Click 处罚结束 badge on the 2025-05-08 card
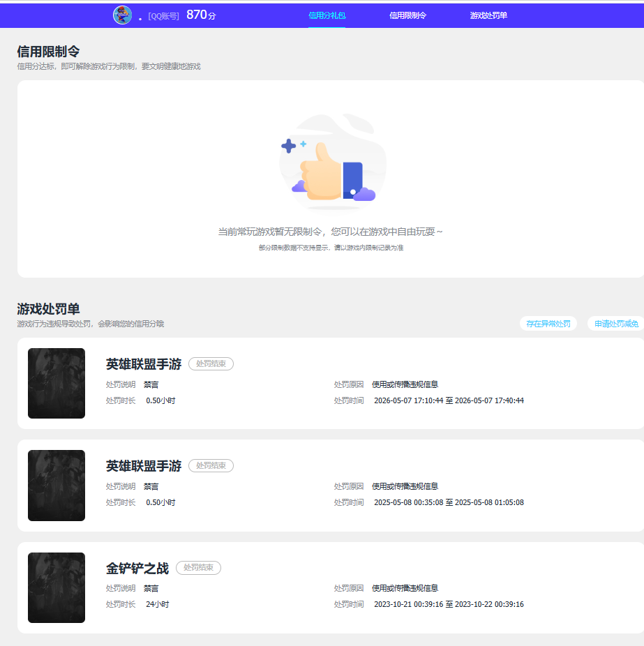Image resolution: width=644 pixels, height=646 pixels. [x=211, y=465]
